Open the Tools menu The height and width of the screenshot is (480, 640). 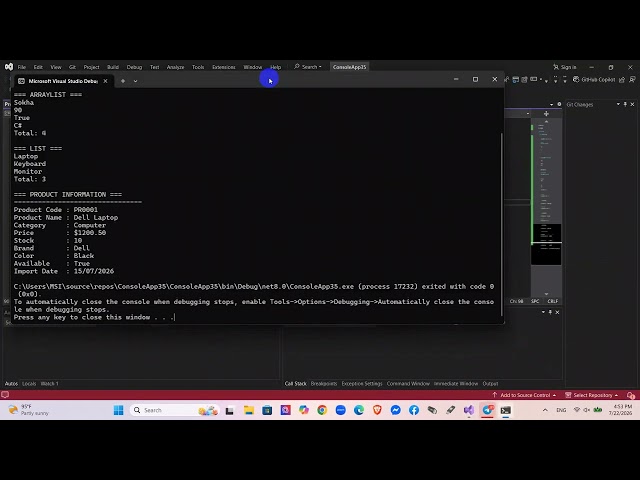click(198, 67)
